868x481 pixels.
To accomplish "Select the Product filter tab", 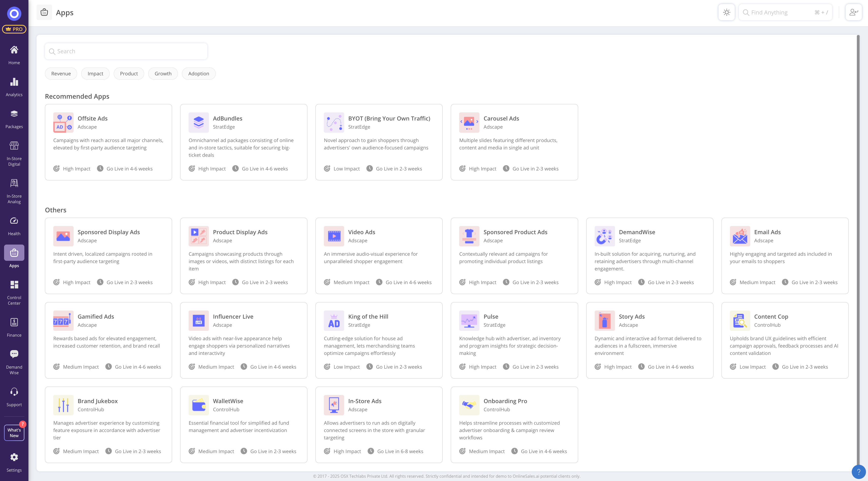I will click(129, 73).
